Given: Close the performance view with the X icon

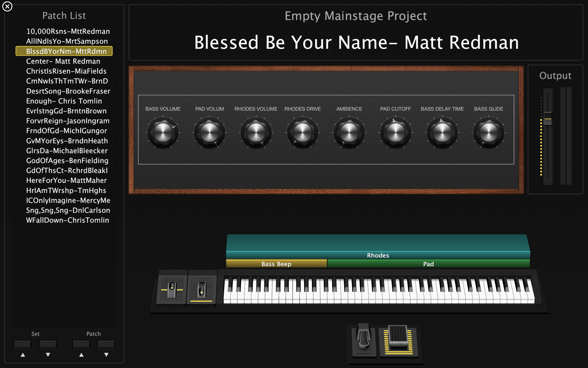Looking at the screenshot, I should coord(7,7).
